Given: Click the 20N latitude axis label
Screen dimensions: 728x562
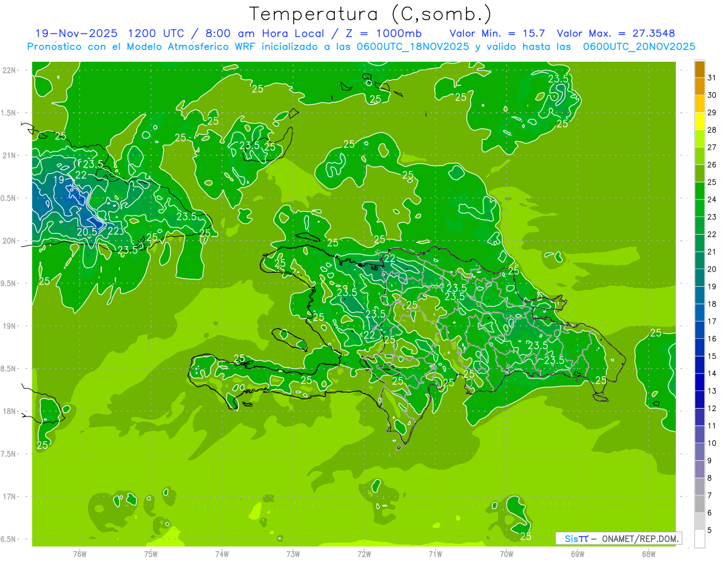Looking at the screenshot, I should pos(10,241).
